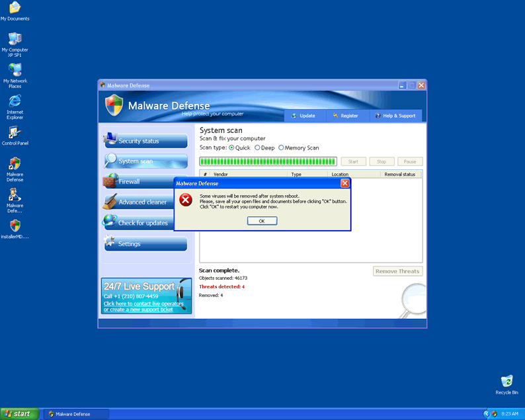The height and width of the screenshot is (420, 525).
Task: Open the Help & Support tab
Action: click(395, 116)
